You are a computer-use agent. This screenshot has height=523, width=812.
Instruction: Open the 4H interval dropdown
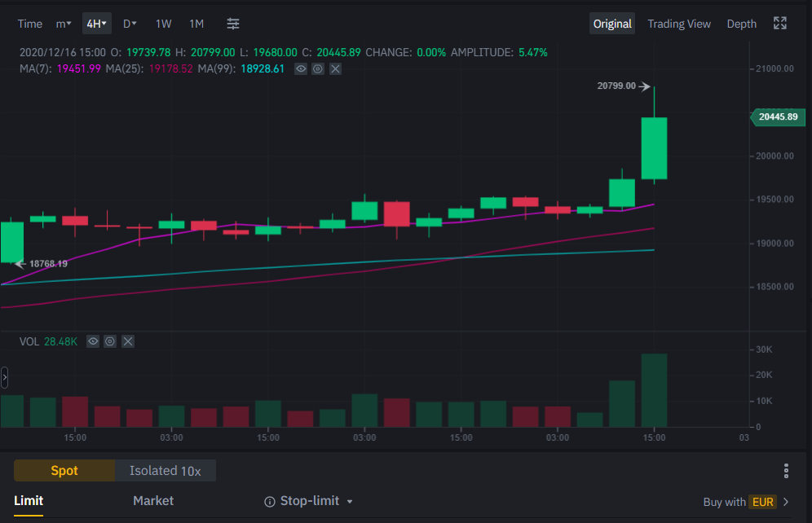97,24
